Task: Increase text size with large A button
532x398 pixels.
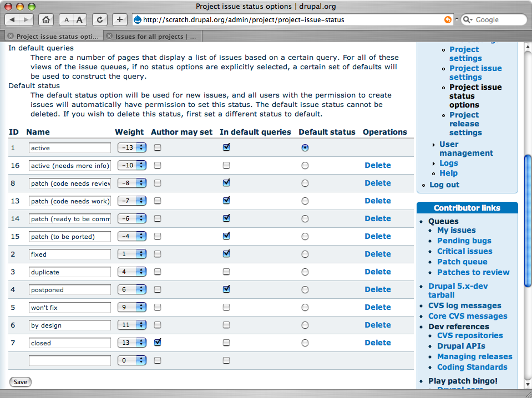Action: pos(80,19)
